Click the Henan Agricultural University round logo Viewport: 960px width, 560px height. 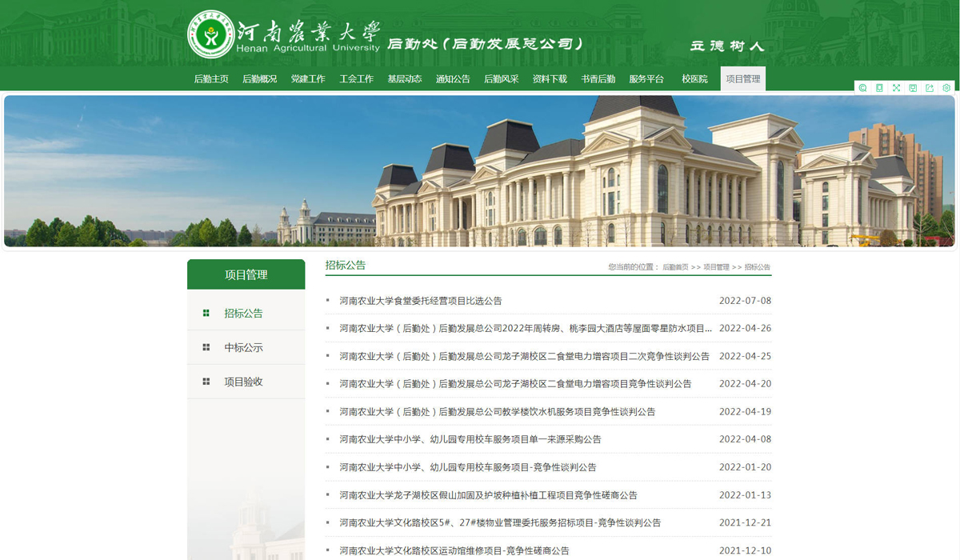pyautogui.click(x=210, y=34)
